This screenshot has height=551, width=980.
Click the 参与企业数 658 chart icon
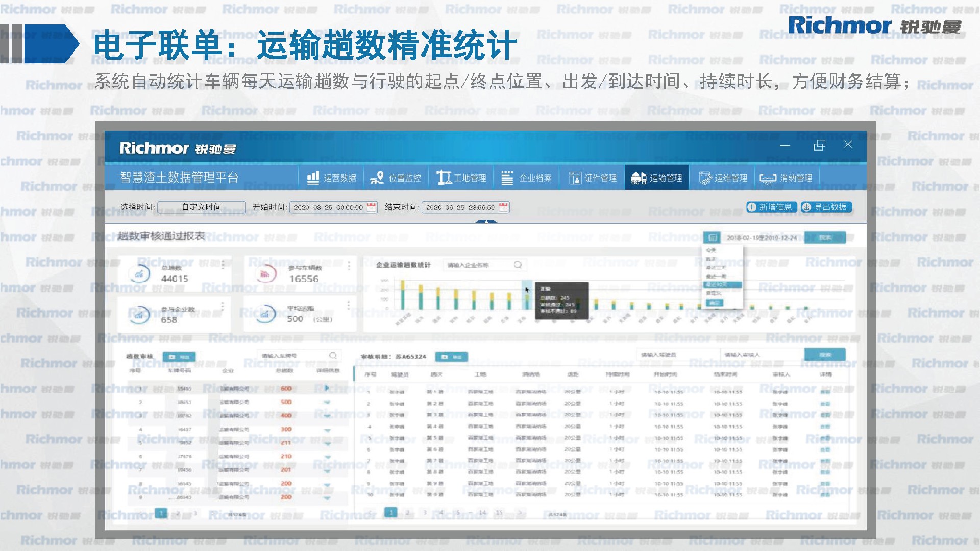[x=139, y=315]
